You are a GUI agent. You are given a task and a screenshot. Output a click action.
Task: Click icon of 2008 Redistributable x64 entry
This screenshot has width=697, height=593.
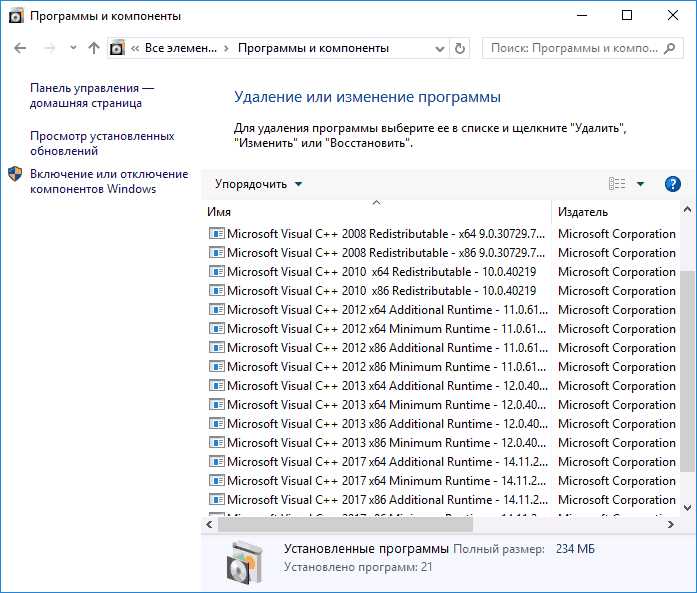[x=216, y=233]
